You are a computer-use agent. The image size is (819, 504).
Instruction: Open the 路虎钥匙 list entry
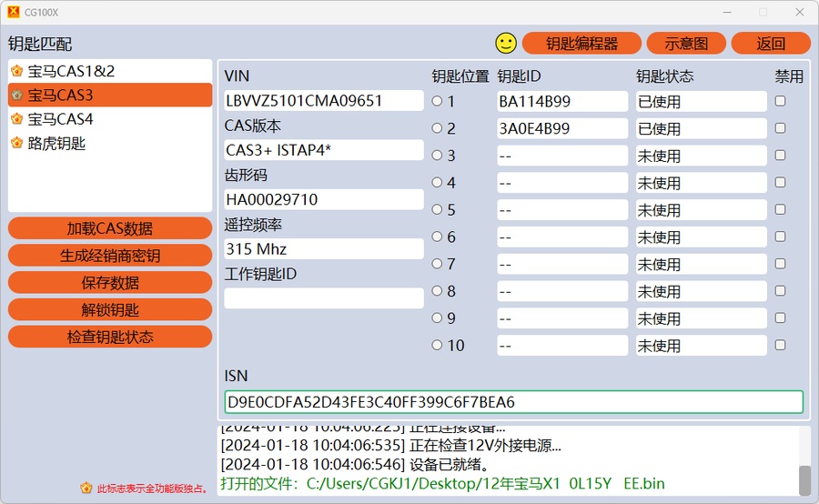coord(56,144)
